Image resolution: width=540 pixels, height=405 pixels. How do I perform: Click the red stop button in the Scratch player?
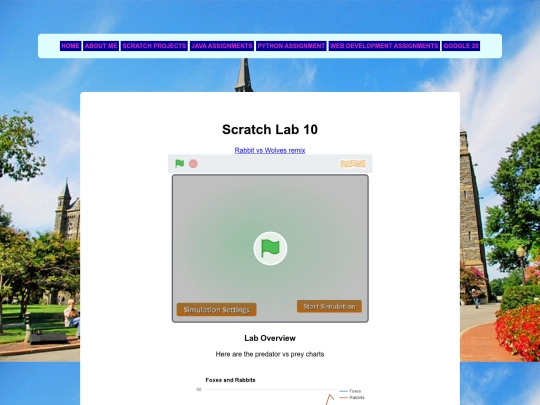click(x=193, y=164)
